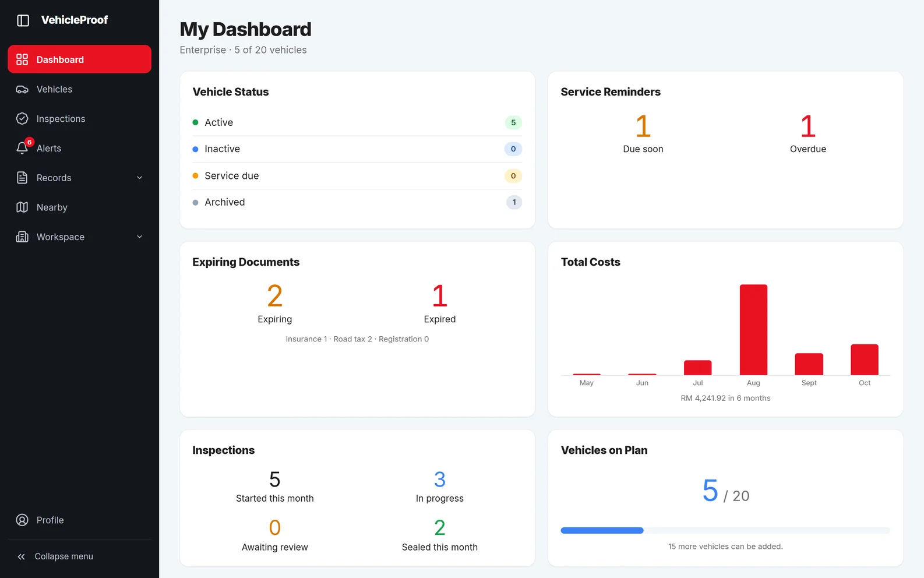Click the Expiring documents count 2
924x578 pixels.
point(275,297)
